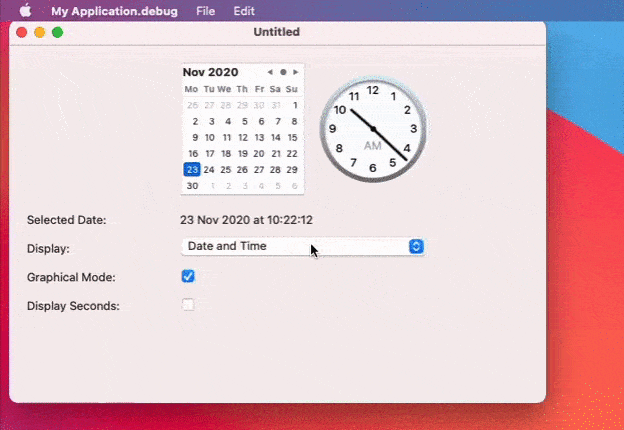The height and width of the screenshot is (430, 624).
Task: Pick November 30 in the calendar
Action: pyautogui.click(x=192, y=186)
